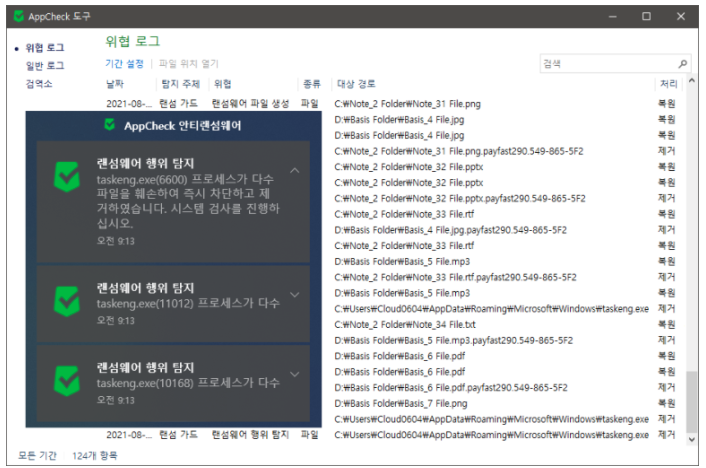Click shield icon of taskeng.exe(6600) notification
The height and width of the screenshot is (468, 706).
pos(67,177)
